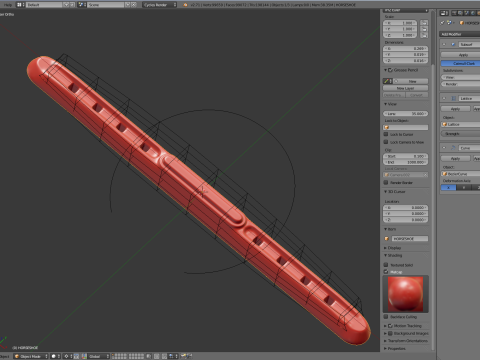Open the pivot point selector
Image resolution: width=480 pixels, height=360 pixels.
pyautogui.click(x=68, y=356)
